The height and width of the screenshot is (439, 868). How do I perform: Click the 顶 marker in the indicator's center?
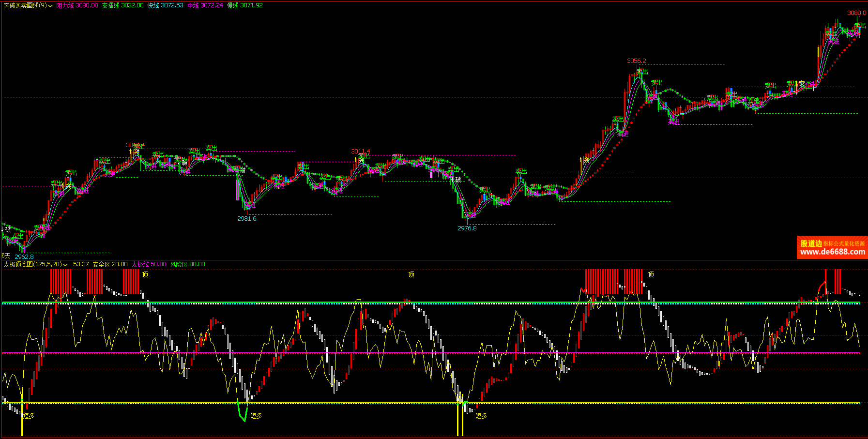(x=411, y=274)
